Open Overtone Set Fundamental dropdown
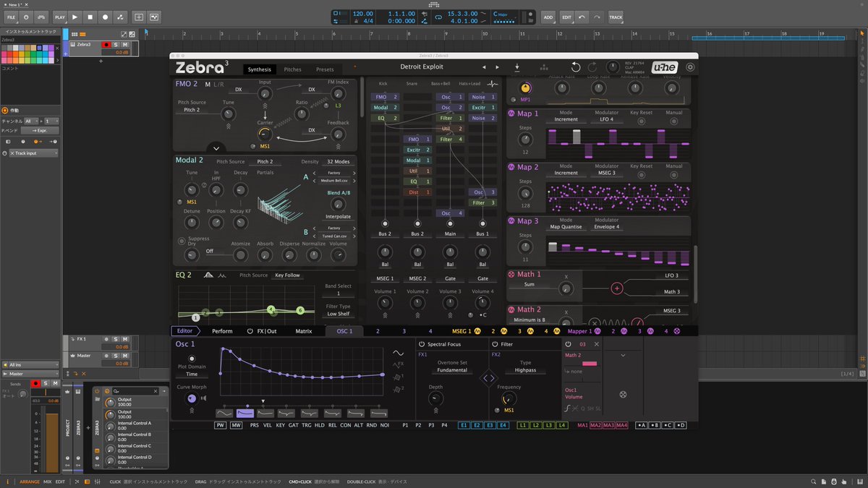The width and height of the screenshot is (868, 488). pos(452,370)
